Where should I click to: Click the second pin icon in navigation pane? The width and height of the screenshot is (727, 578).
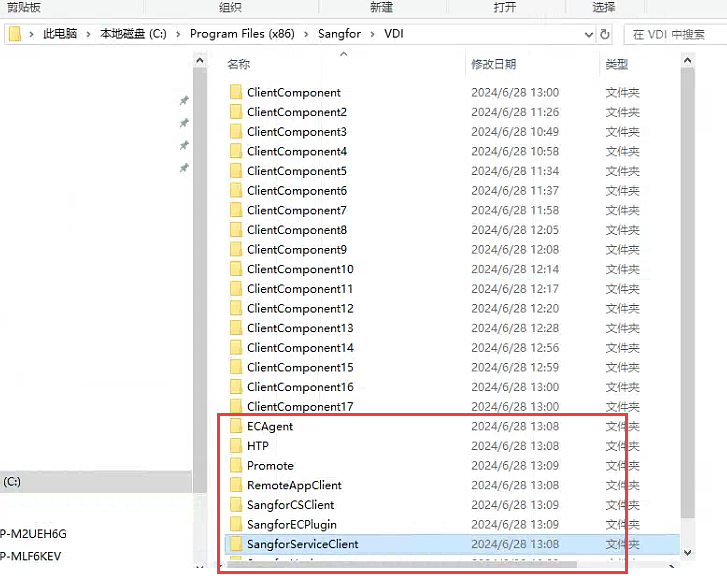tap(184, 122)
